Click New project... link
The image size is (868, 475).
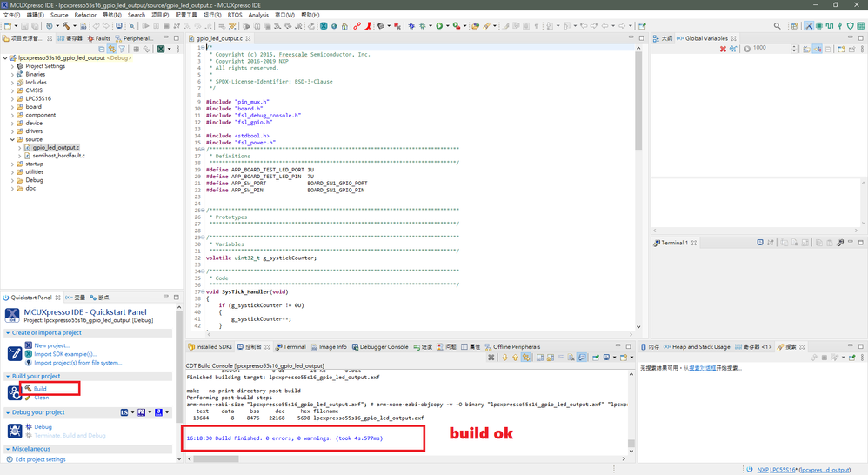(51, 345)
